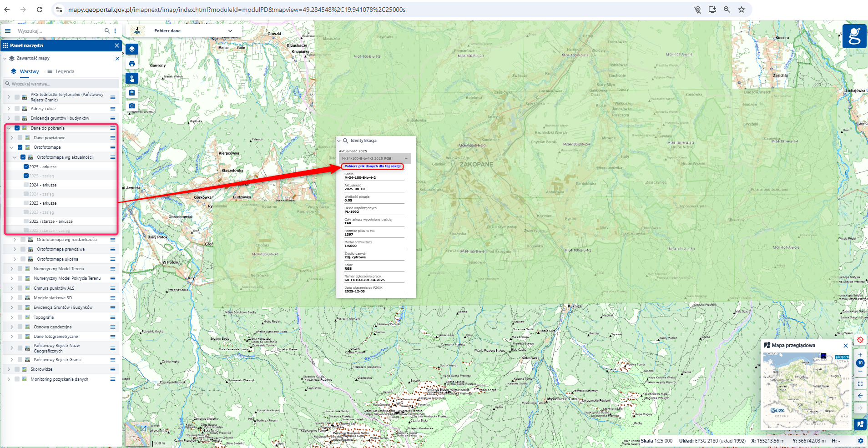This screenshot has height=448, width=868.
Task: Zoom in using the plus button
Action: coord(860,354)
